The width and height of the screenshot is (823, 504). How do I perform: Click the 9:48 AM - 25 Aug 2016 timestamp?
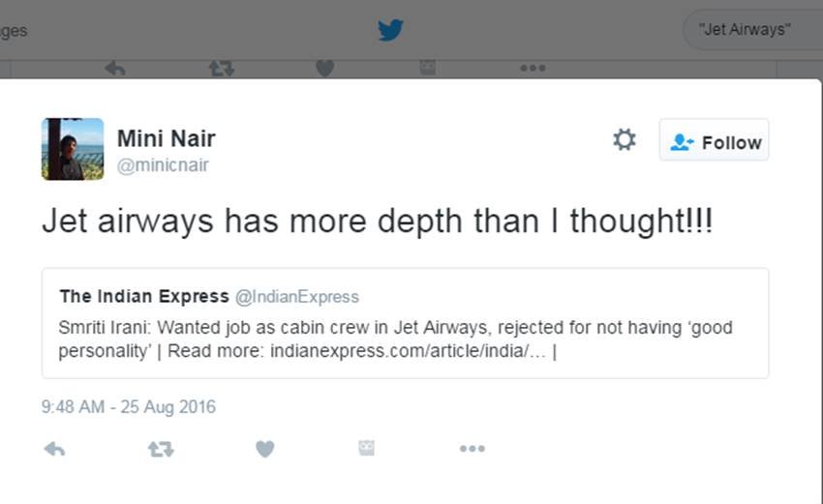click(x=129, y=407)
